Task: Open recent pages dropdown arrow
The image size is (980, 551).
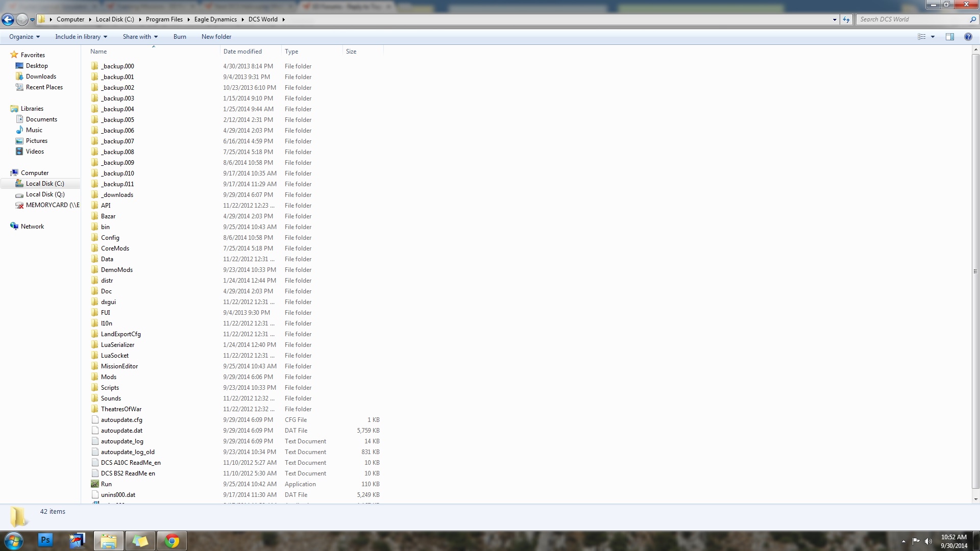Action: [x=32, y=20]
